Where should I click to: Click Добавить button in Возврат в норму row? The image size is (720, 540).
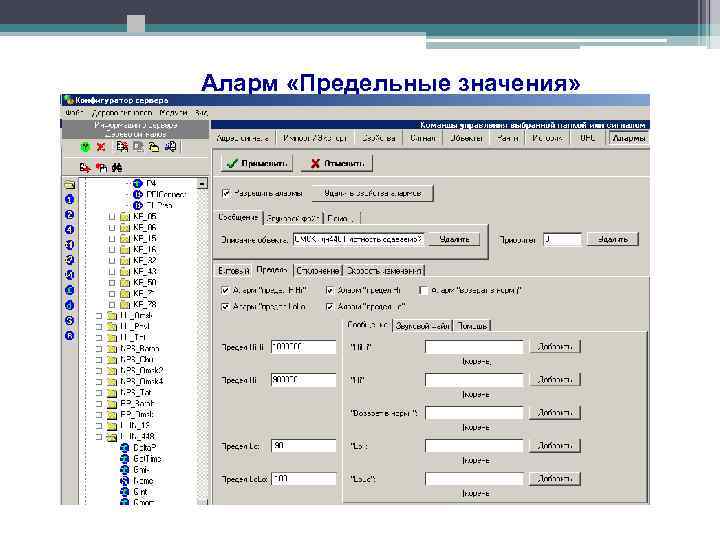coord(555,412)
